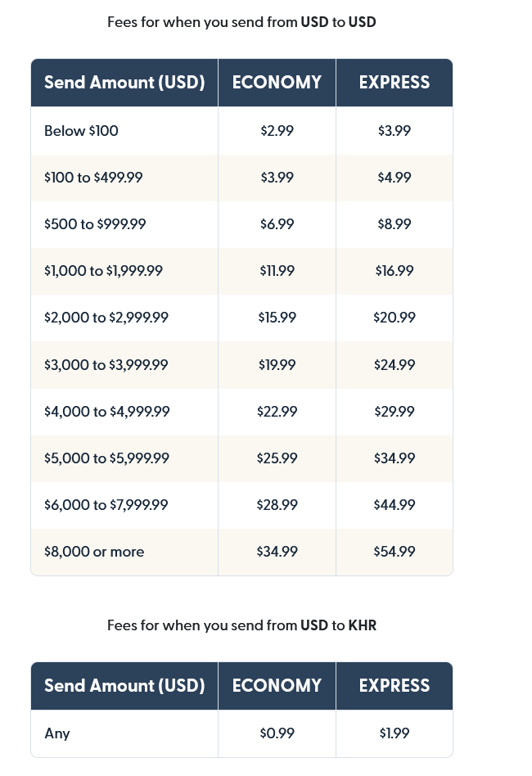Screen dimensions: 532x776
Task: Click the $15.99 Economy fee cell
Action: coord(277,318)
